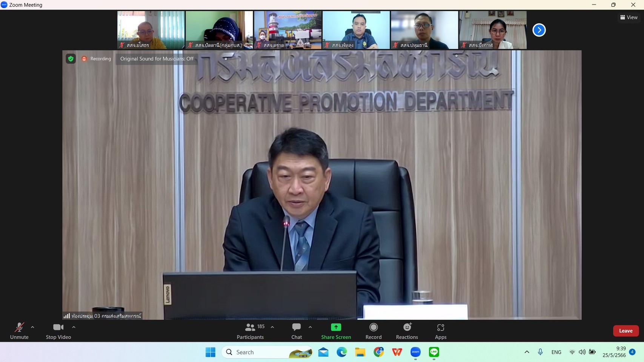Click the battery status icon
Screen dimensions: 644x362
[x=592, y=352]
